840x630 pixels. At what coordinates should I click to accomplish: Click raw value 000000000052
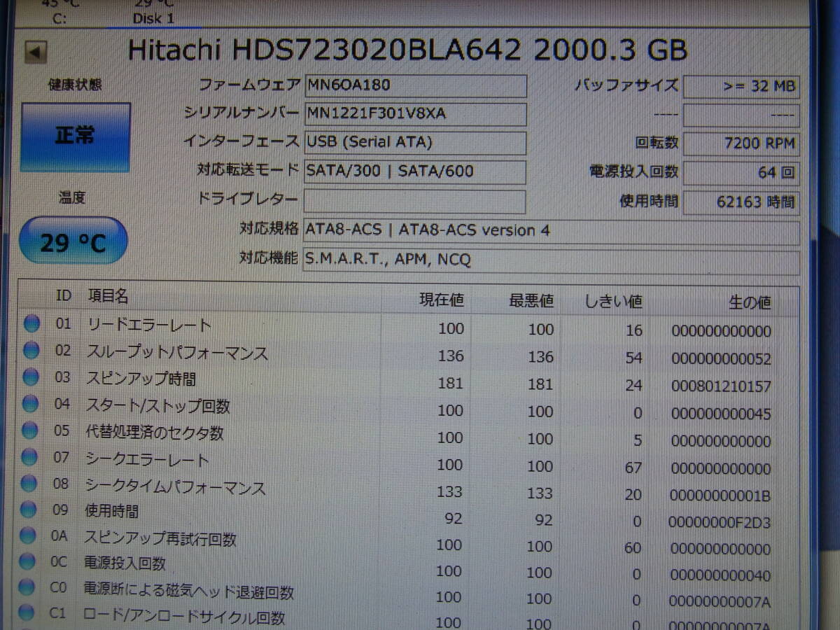(721, 359)
